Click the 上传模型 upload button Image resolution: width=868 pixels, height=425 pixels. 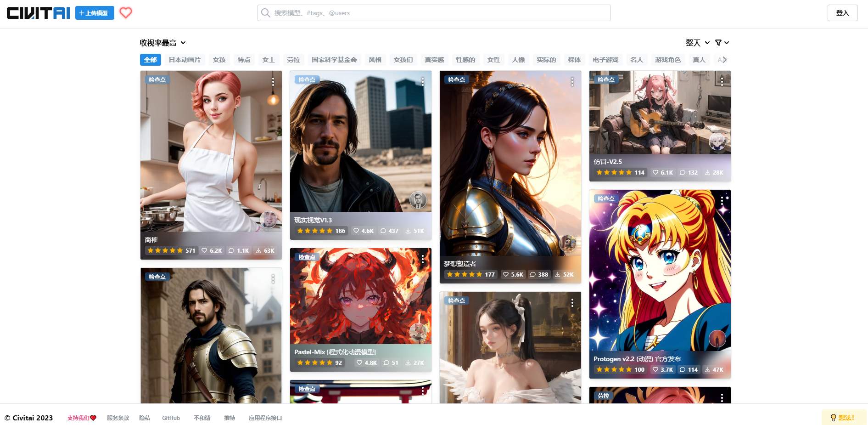point(95,13)
